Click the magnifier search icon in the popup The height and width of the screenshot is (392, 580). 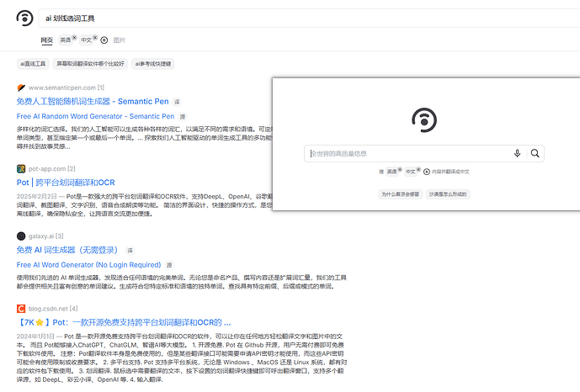[x=535, y=153]
